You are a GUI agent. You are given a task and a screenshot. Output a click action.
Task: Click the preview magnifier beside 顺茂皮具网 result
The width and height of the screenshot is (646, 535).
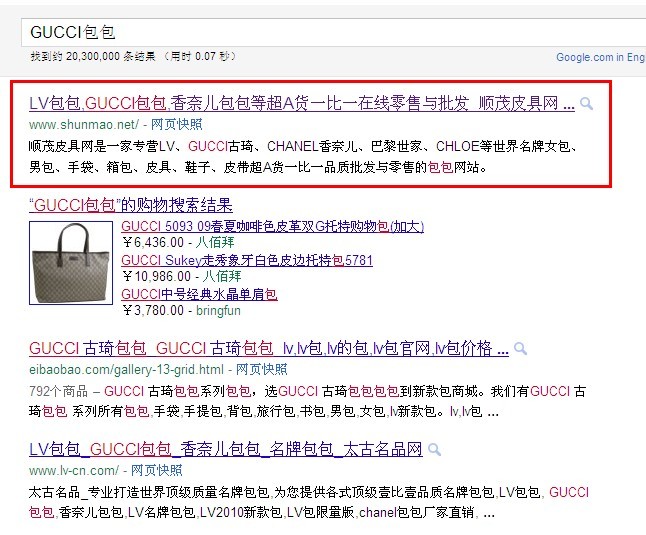(x=586, y=103)
